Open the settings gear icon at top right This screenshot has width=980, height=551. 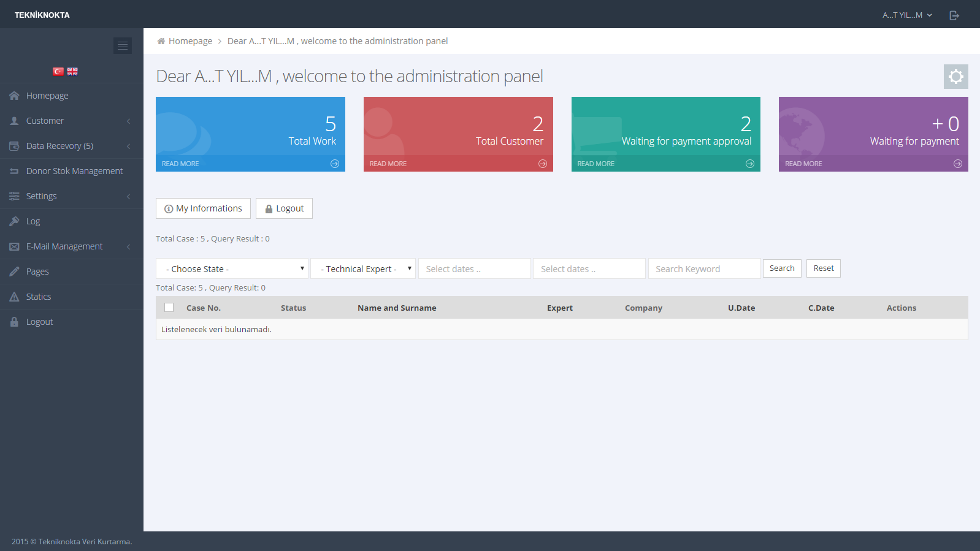[x=955, y=77]
